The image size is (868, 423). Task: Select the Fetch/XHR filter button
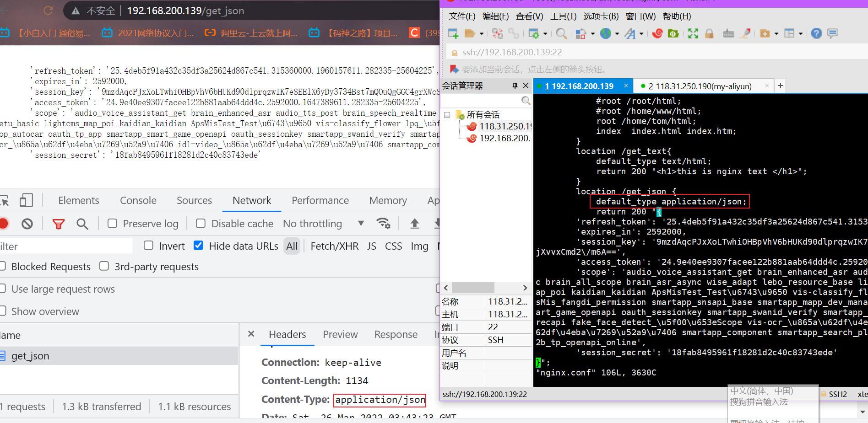(x=334, y=246)
